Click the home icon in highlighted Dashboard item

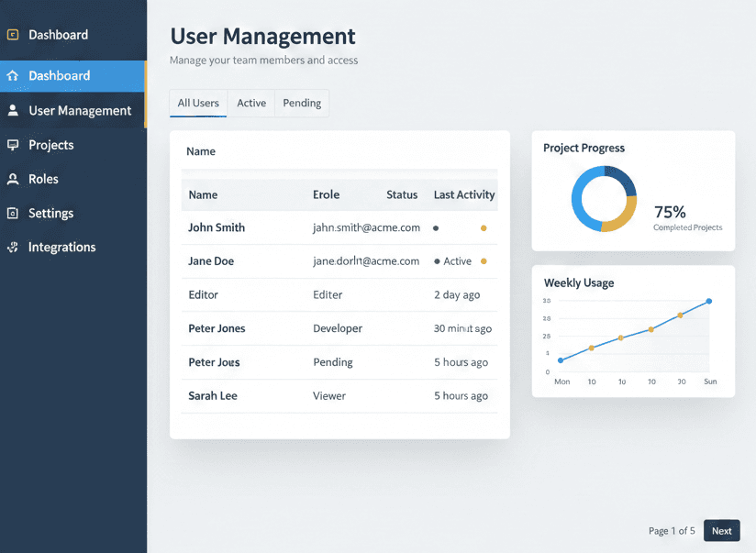click(x=13, y=76)
